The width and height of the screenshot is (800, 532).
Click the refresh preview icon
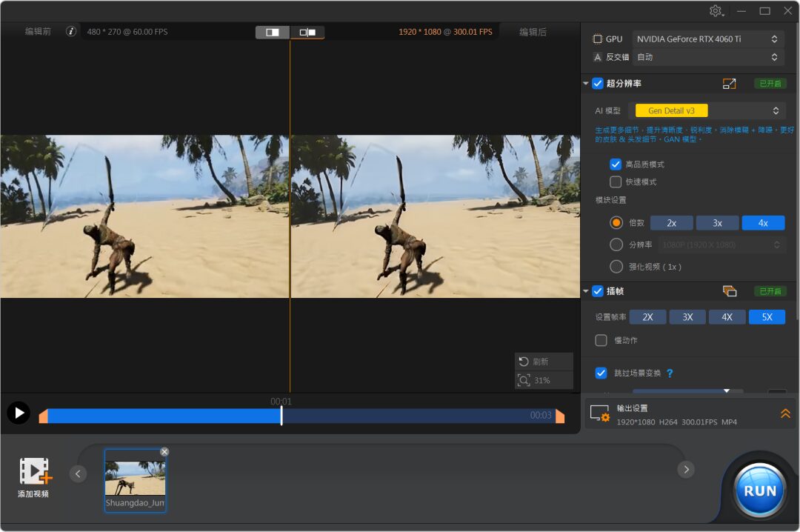(524, 362)
